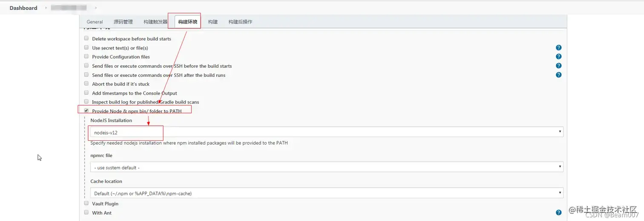The height and width of the screenshot is (221, 644).
Task: Click the 'Specify needed nodejs installation' help text
Action: click(189, 143)
